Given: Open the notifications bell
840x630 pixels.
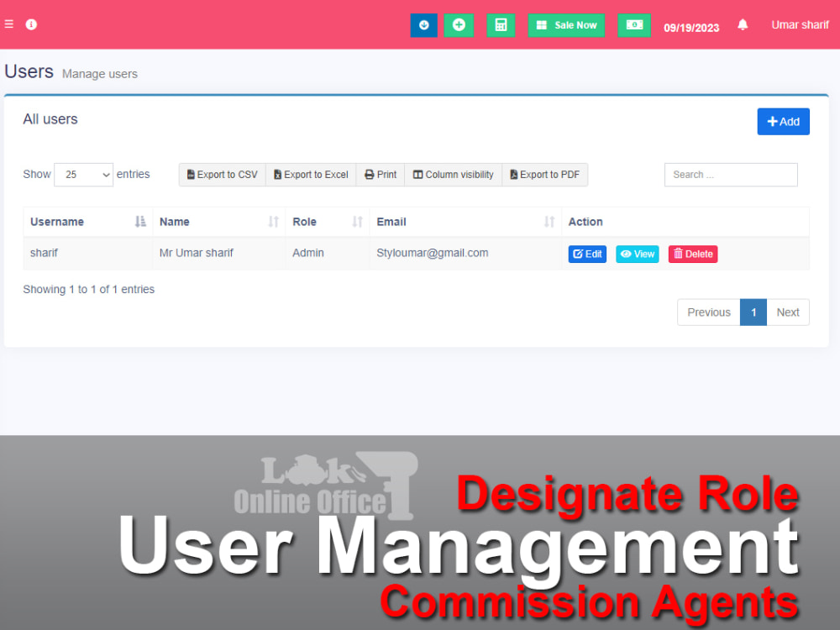Looking at the screenshot, I should coord(743,24).
